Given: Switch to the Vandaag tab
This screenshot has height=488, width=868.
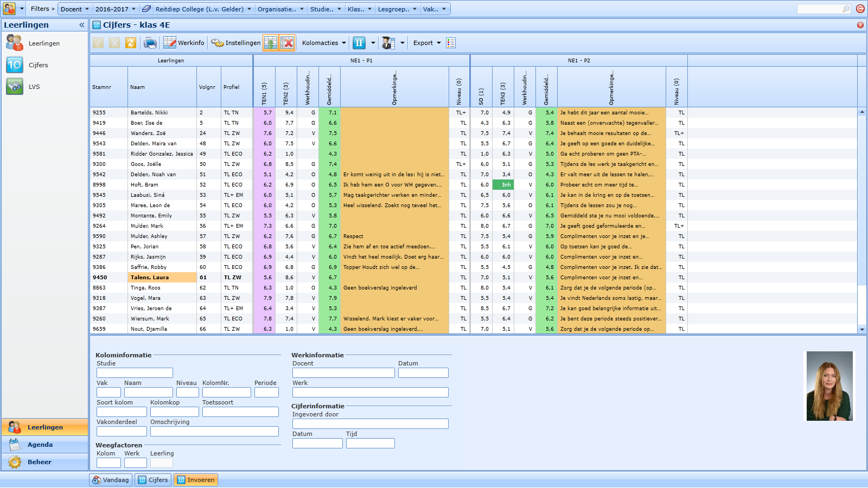Looking at the screenshot, I should (111, 480).
